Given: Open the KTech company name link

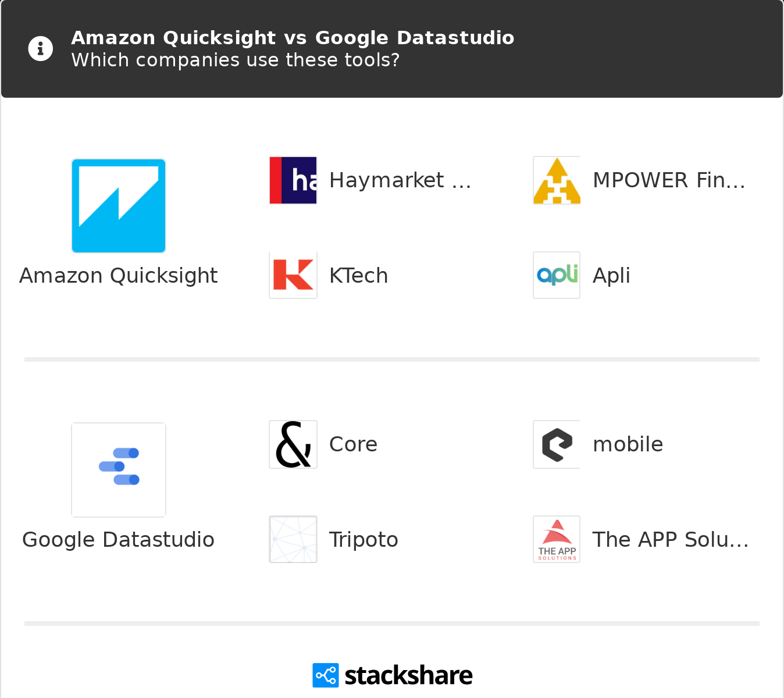Looking at the screenshot, I should (x=358, y=276).
